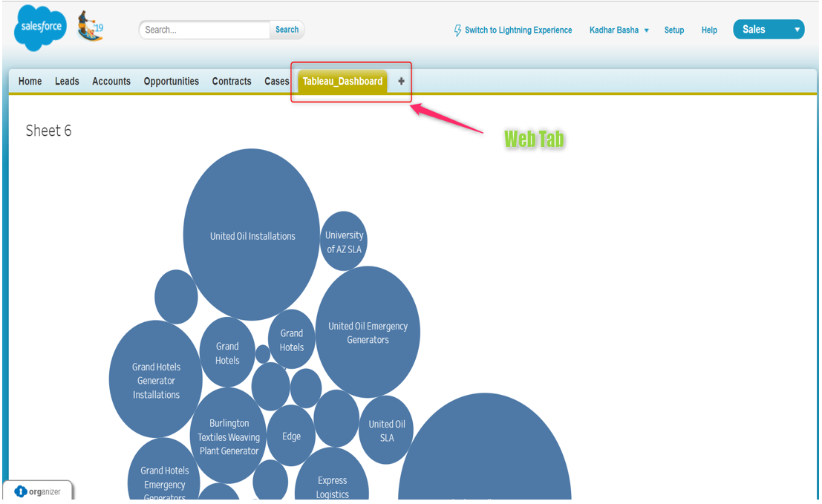Click the United Oil Emergency Generators bubble

point(368,332)
